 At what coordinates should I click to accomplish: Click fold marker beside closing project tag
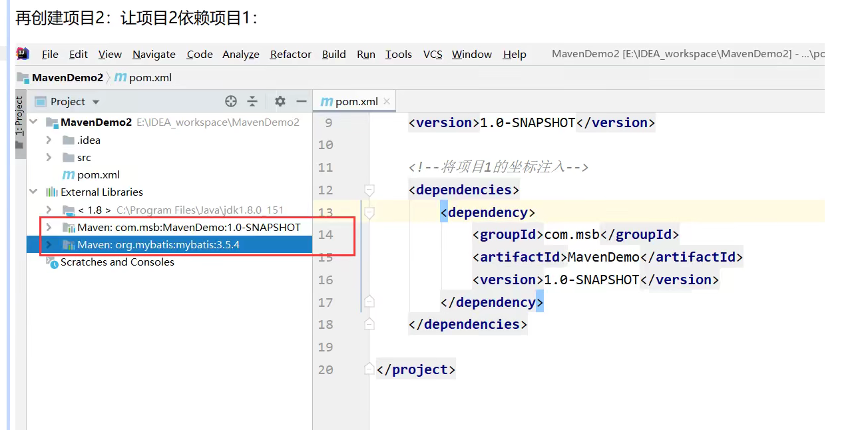pos(369,369)
